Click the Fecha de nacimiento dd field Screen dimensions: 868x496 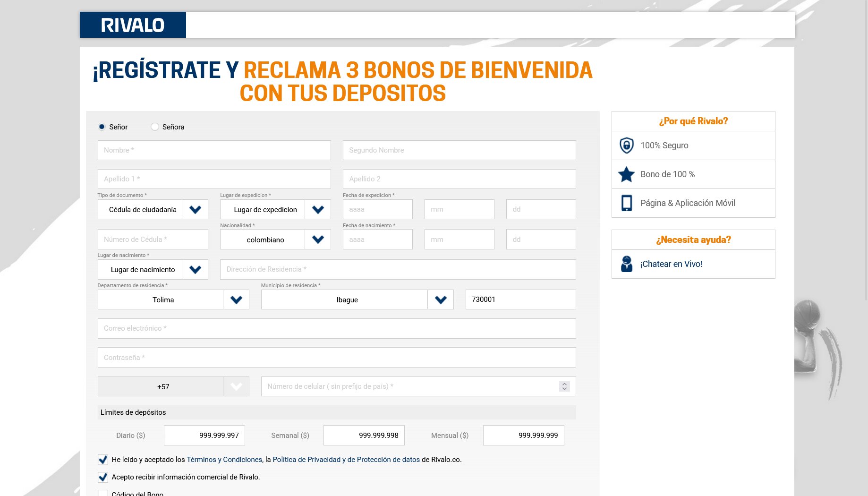point(541,239)
